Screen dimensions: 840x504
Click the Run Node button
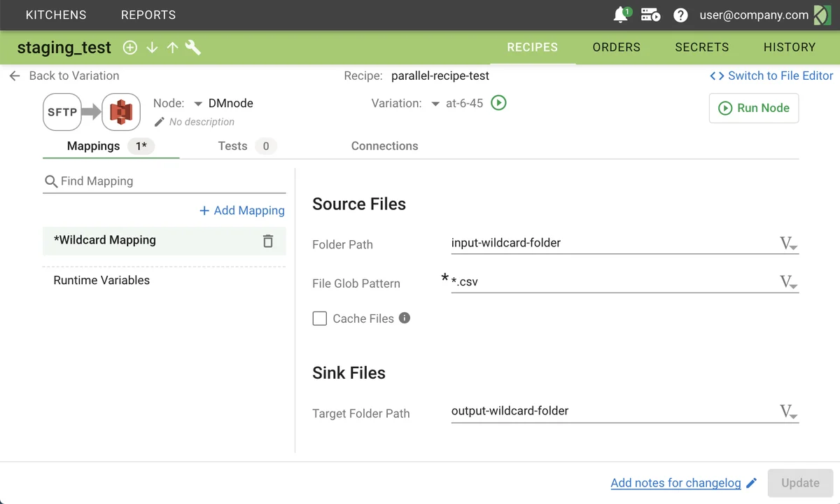(x=753, y=108)
